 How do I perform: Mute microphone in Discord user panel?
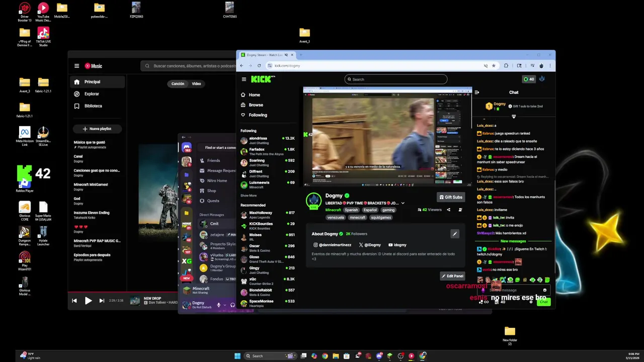coord(218,305)
